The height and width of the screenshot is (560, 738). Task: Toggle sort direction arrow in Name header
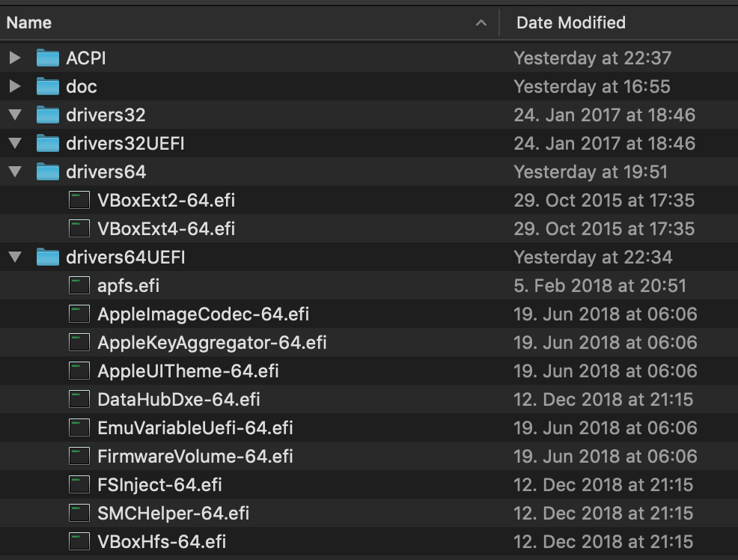coord(481,23)
